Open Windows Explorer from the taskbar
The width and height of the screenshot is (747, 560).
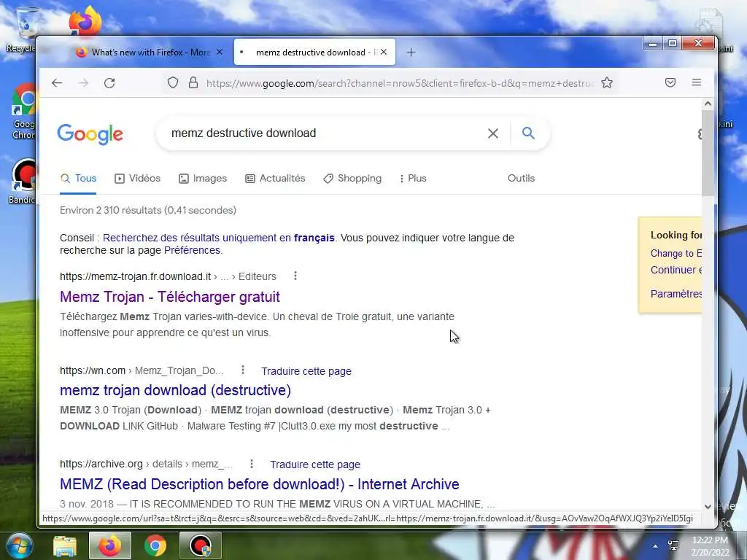point(65,545)
